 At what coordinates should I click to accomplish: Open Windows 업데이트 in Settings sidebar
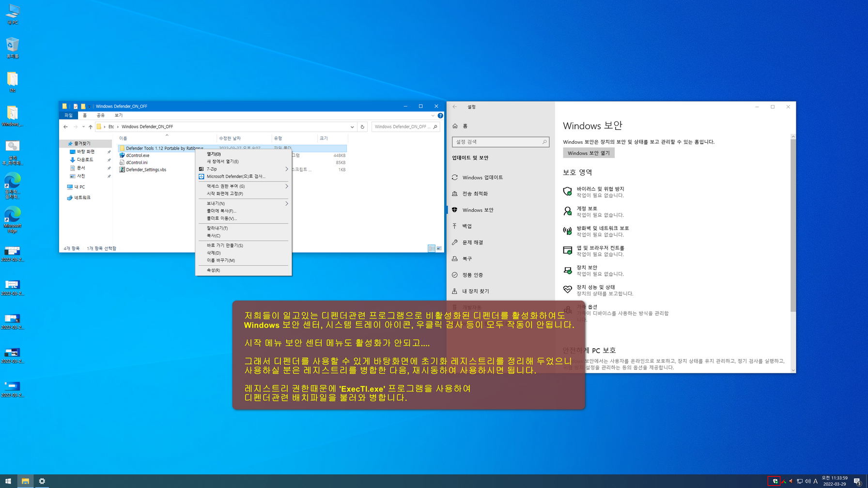(500, 178)
